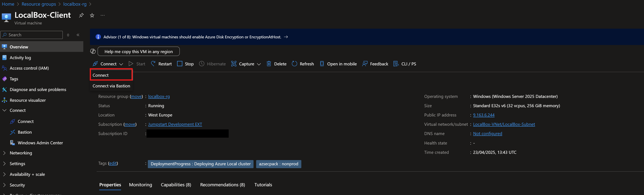This screenshot has height=195, width=644.
Task: Expand the Security sidebar group
Action: click(x=4, y=185)
